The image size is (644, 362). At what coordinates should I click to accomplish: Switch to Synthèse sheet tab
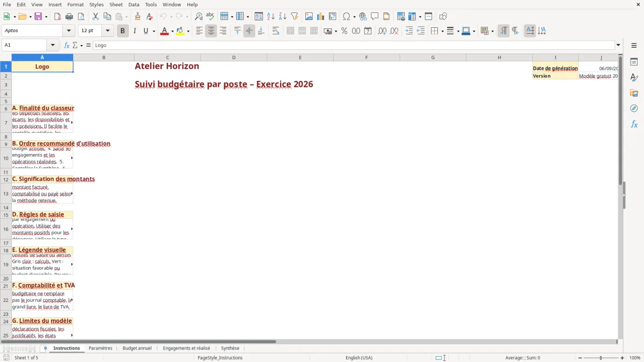[230, 348]
